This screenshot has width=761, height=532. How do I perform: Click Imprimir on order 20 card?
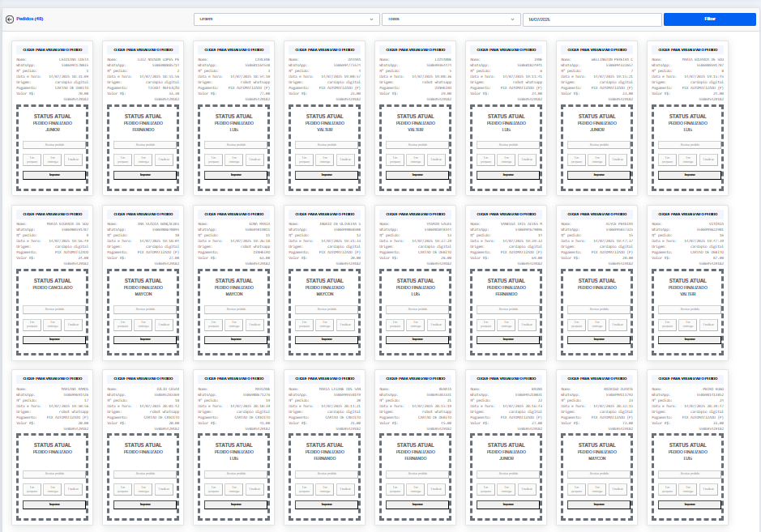[x=327, y=504]
